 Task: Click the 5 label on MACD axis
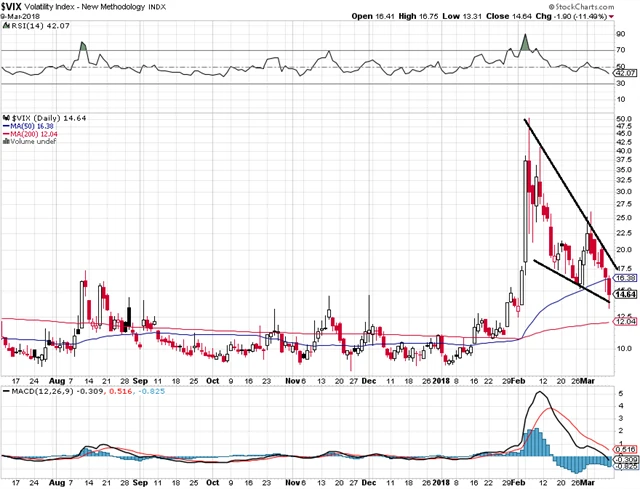pyautogui.click(x=620, y=393)
